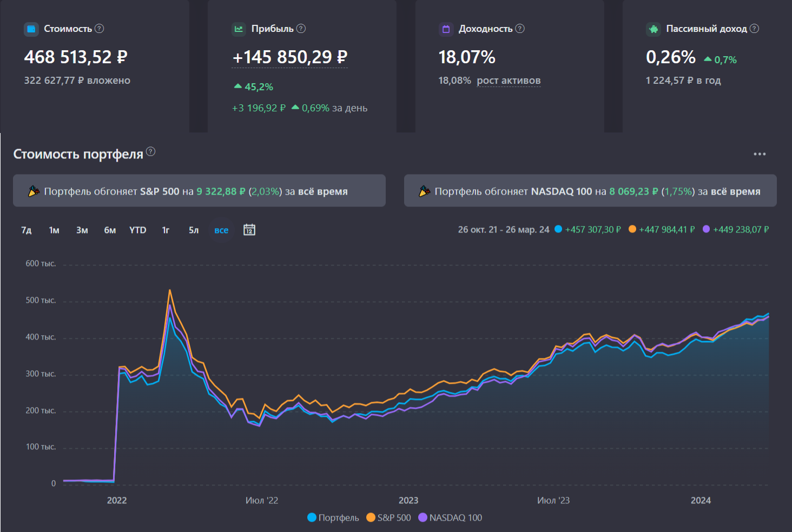Select the 1г time range

click(x=166, y=230)
